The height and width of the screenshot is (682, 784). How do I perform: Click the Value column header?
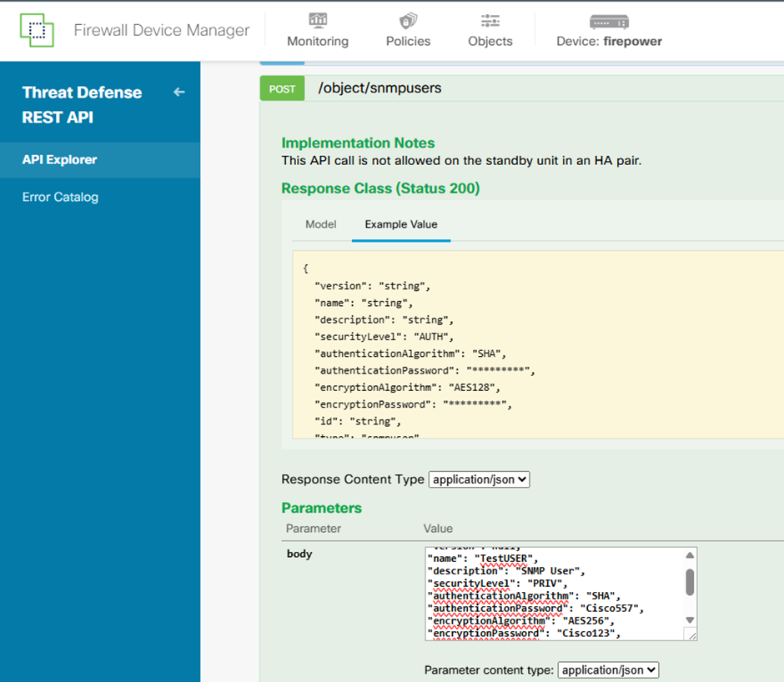438,529
